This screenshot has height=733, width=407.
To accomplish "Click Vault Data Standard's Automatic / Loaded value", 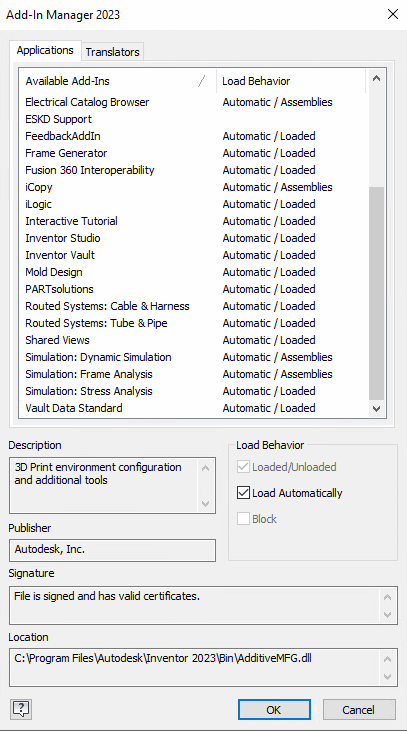I will click(269, 408).
